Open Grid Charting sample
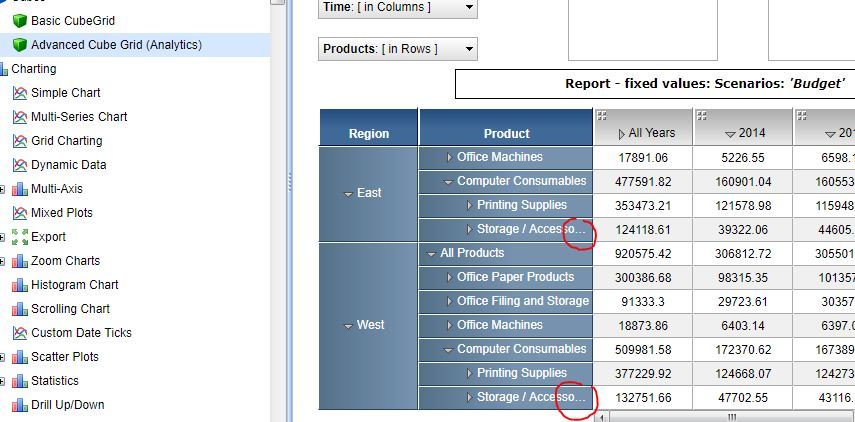 pyautogui.click(x=67, y=141)
